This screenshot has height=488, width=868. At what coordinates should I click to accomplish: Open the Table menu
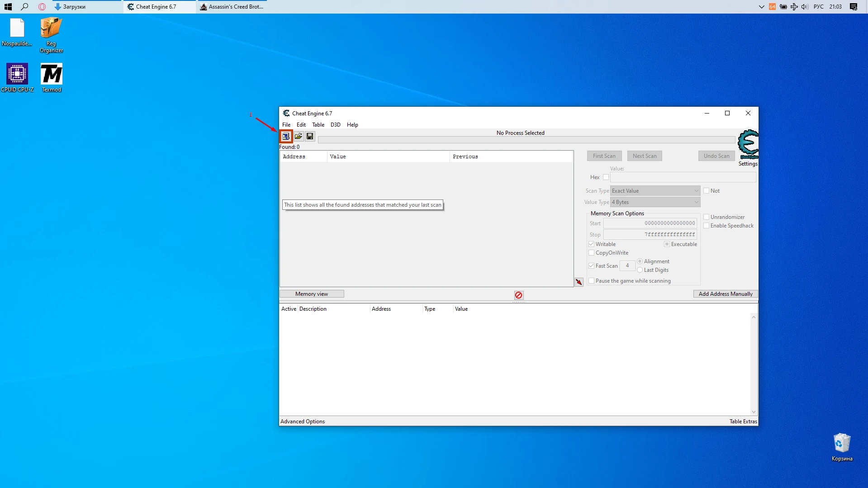[318, 125]
